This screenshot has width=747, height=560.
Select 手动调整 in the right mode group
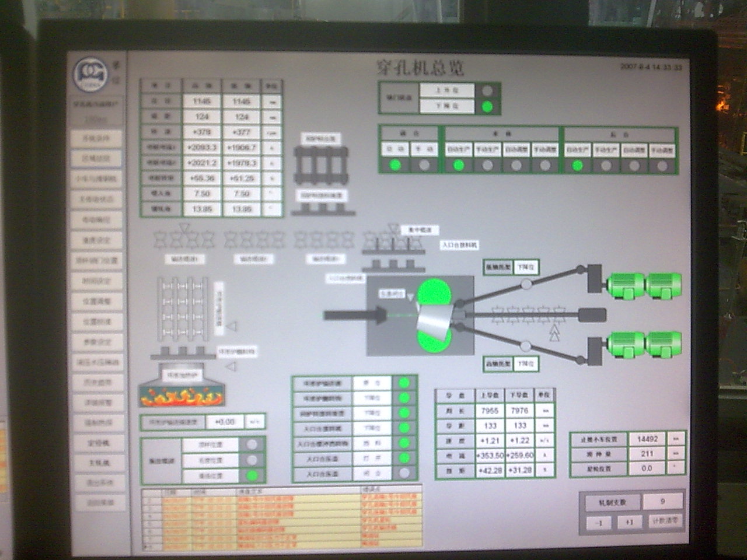(662, 150)
